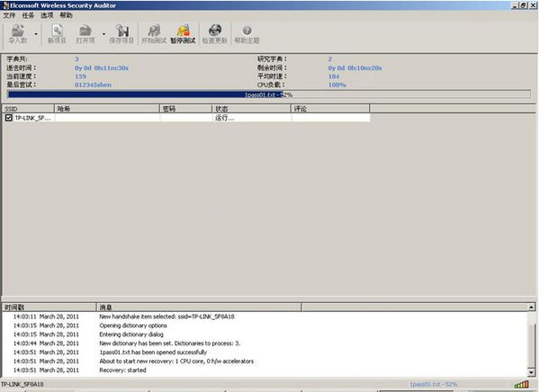The width and height of the screenshot is (540, 392).
Task: Click the Save project (保存项目) icon
Action: [x=121, y=34]
